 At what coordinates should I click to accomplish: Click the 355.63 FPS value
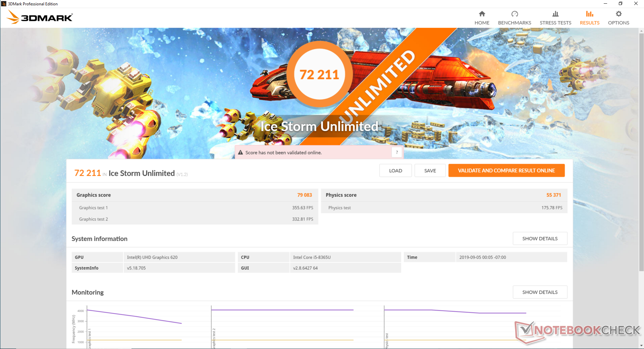[303, 208]
